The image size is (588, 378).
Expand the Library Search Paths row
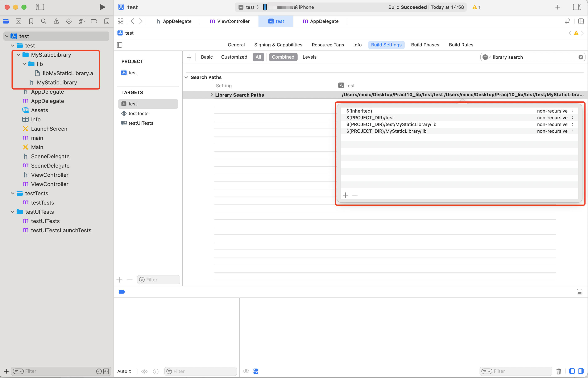click(x=211, y=95)
